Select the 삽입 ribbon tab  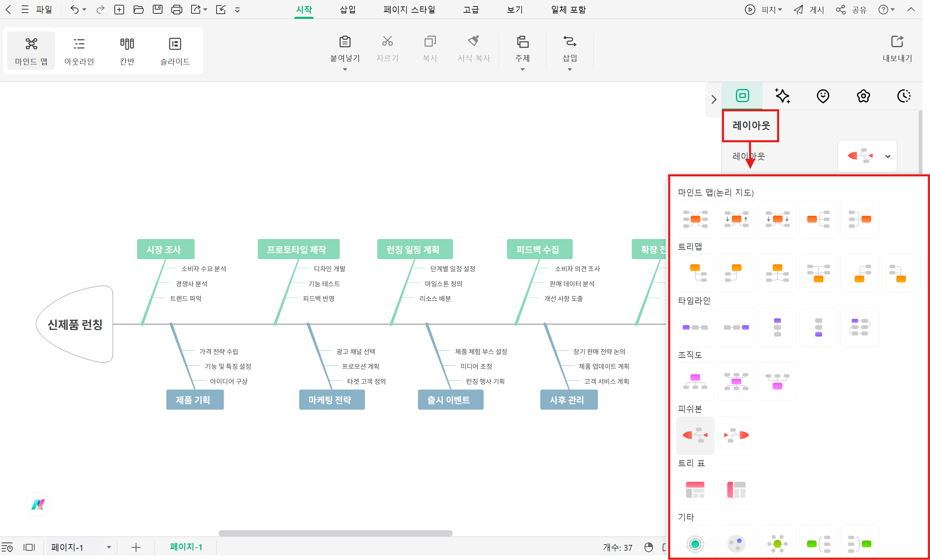(347, 10)
